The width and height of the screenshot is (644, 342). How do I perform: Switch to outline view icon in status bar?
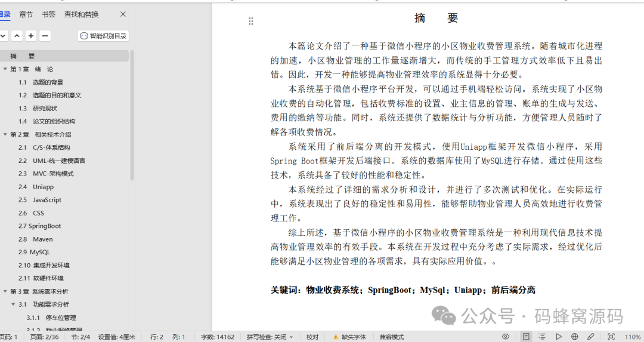click(x=542, y=337)
